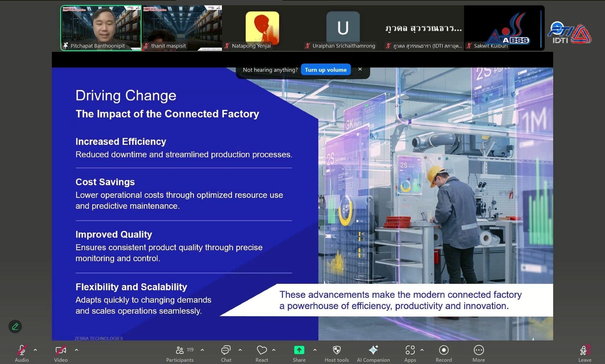Image resolution: width=605 pixels, height=364 pixels.
Task: Unmute microphone with the Audio button
Action: point(22,353)
